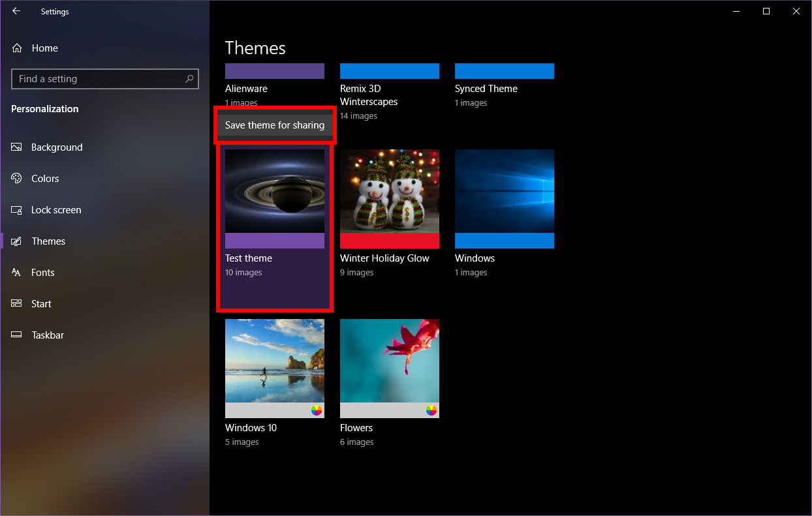Click the '9 images' caption

coord(356,273)
